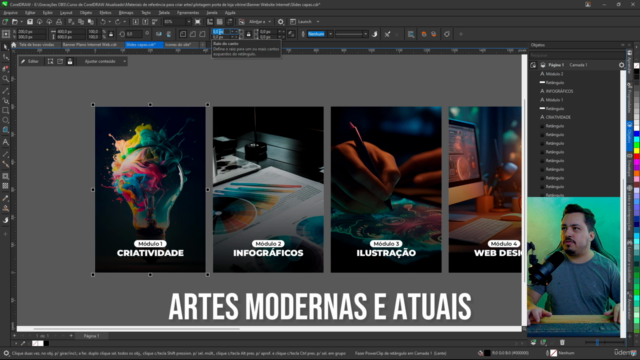640x360 pixels.
Task: Open the zoom level dropdown
Action: coord(189,22)
